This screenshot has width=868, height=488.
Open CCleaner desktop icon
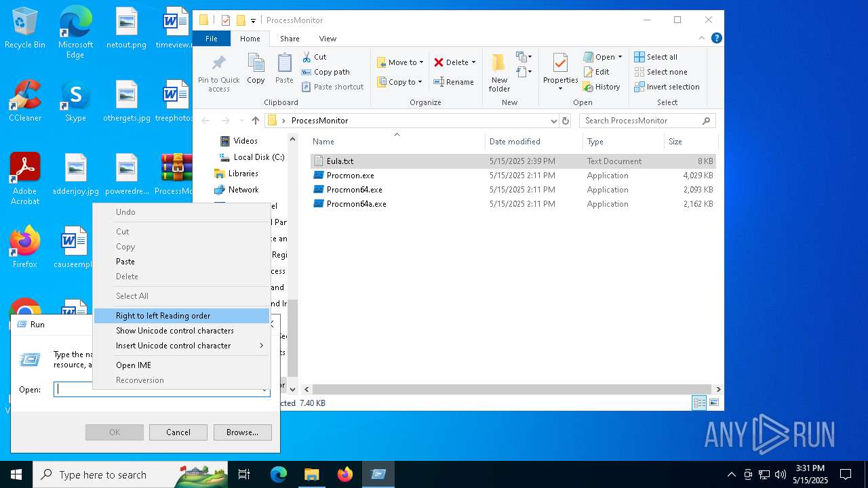click(x=25, y=100)
